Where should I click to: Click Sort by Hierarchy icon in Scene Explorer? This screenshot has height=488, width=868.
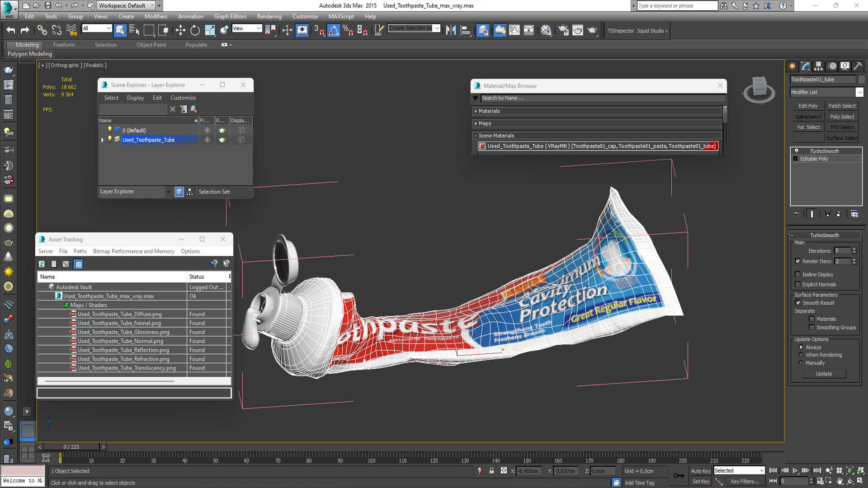point(190,192)
